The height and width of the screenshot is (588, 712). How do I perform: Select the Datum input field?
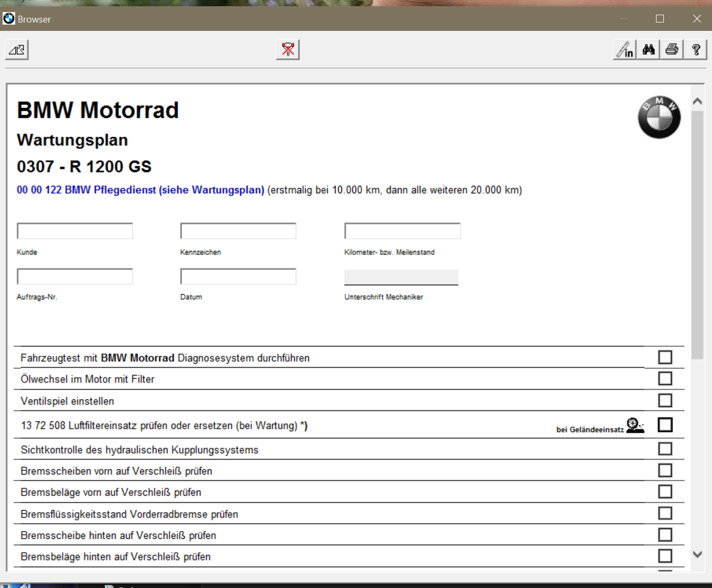coord(238,276)
